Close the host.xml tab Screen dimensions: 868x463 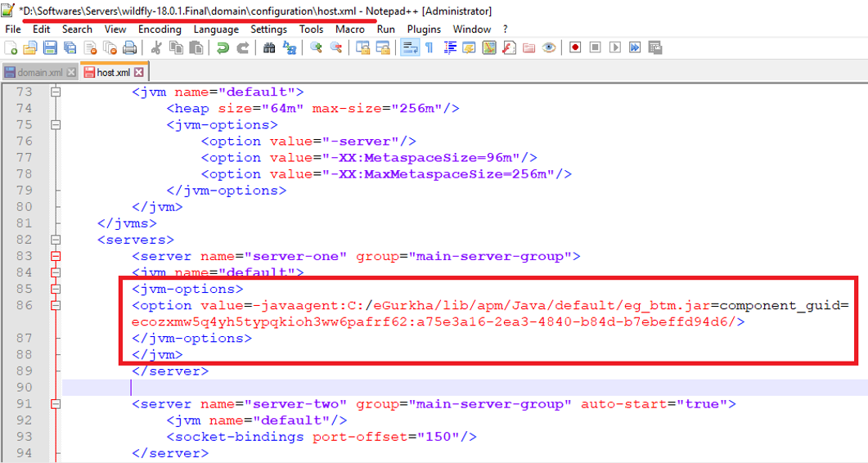(x=139, y=73)
